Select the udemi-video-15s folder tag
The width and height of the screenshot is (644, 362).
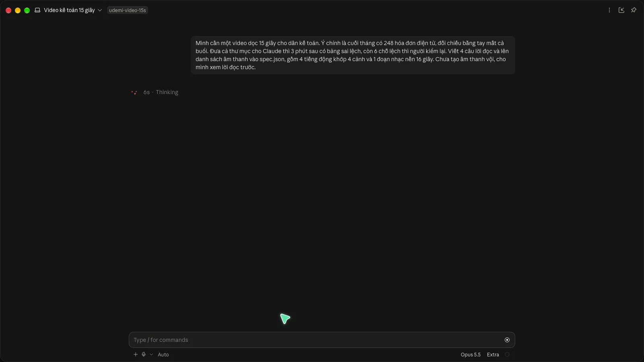pyautogui.click(x=128, y=10)
